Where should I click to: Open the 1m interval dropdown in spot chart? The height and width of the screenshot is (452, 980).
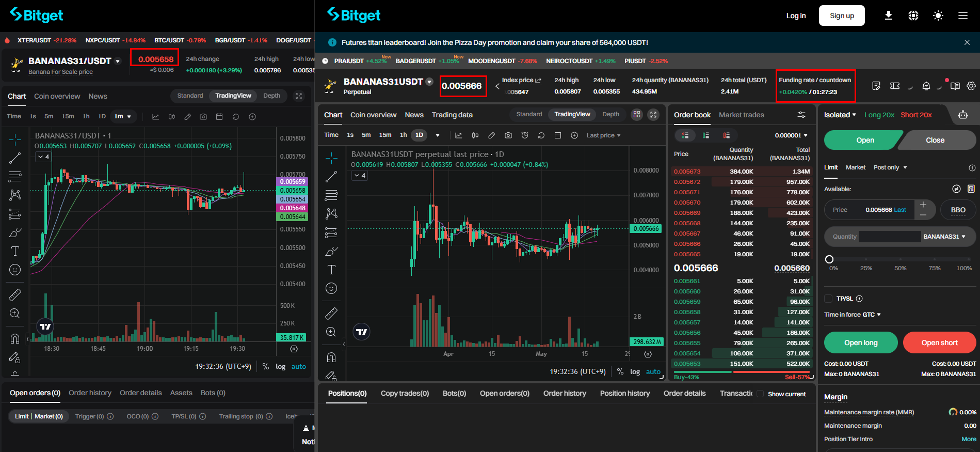[x=123, y=117]
